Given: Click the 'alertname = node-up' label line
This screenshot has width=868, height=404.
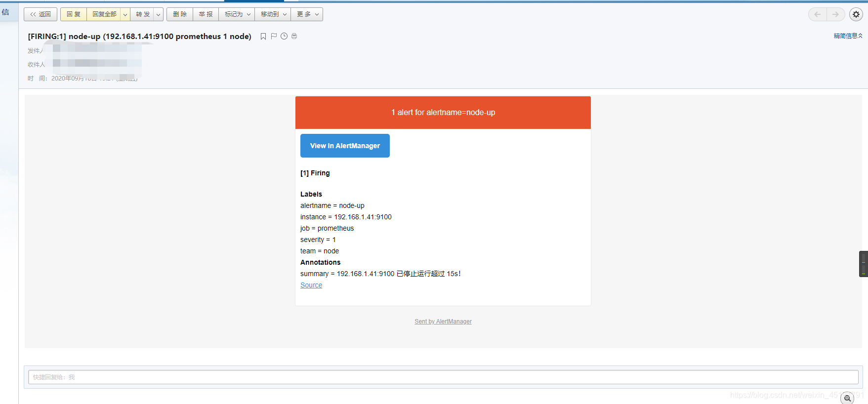Looking at the screenshot, I should pyautogui.click(x=332, y=205).
